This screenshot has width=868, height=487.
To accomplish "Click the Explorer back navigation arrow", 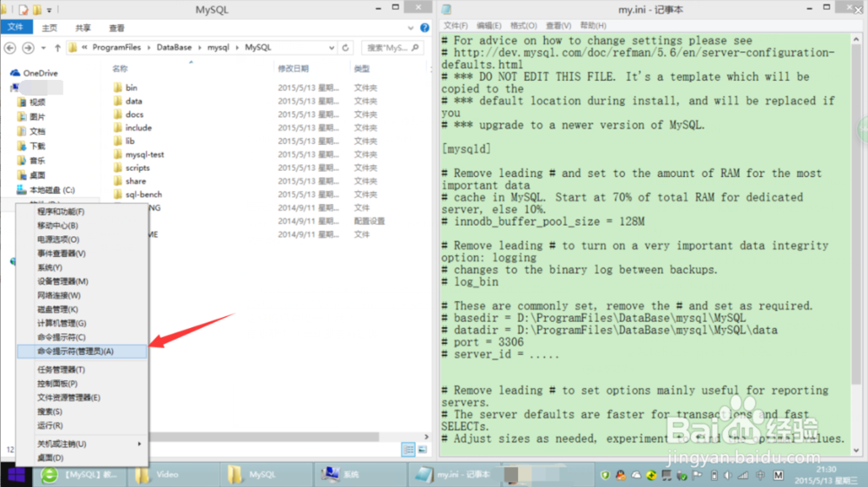I will coord(10,48).
